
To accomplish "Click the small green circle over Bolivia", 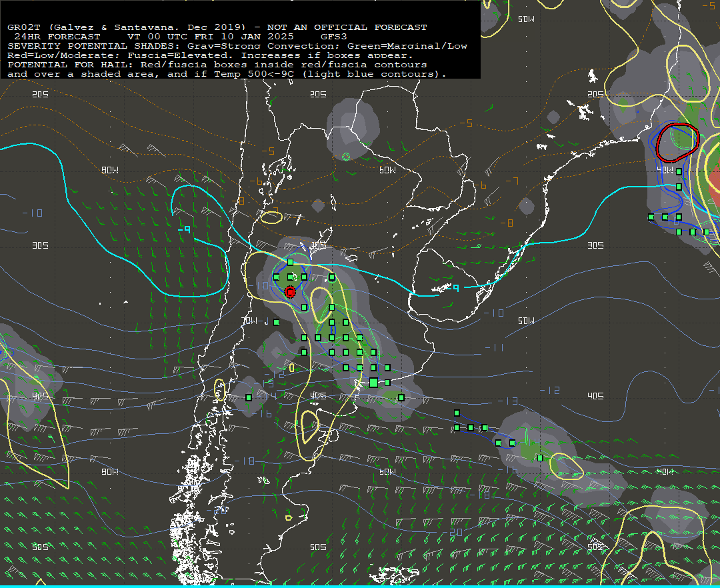I will click(x=346, y=157).
